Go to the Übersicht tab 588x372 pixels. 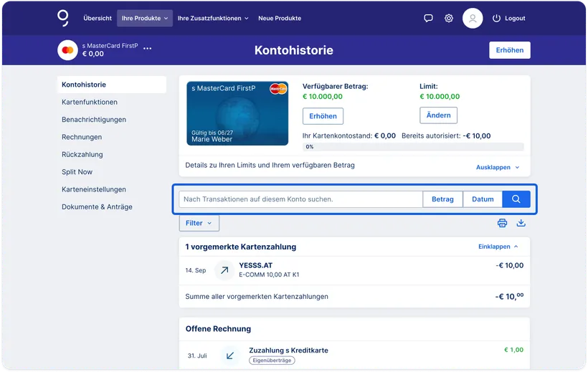pyautogui.click(x=98, y=18)
